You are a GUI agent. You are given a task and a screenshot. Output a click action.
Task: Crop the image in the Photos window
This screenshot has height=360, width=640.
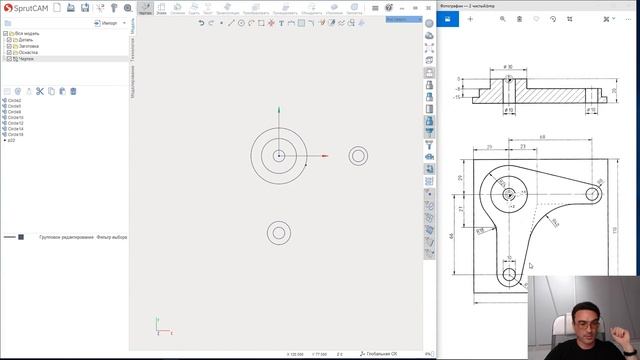(x=569, y=19)
